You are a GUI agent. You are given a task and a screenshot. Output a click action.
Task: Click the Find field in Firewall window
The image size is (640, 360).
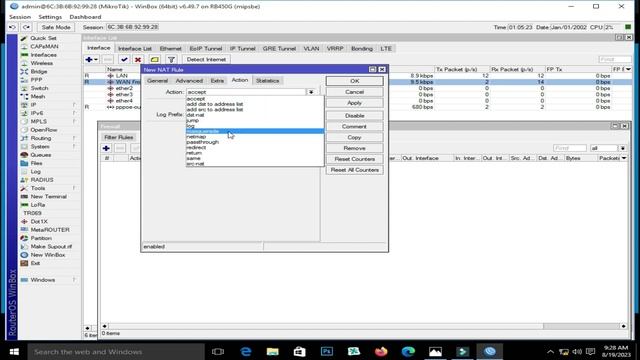(569, 148)
